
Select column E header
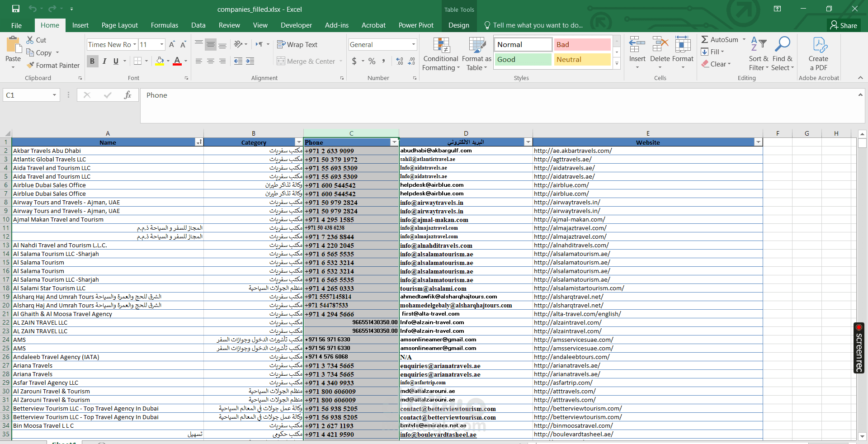tap(648, 133)
